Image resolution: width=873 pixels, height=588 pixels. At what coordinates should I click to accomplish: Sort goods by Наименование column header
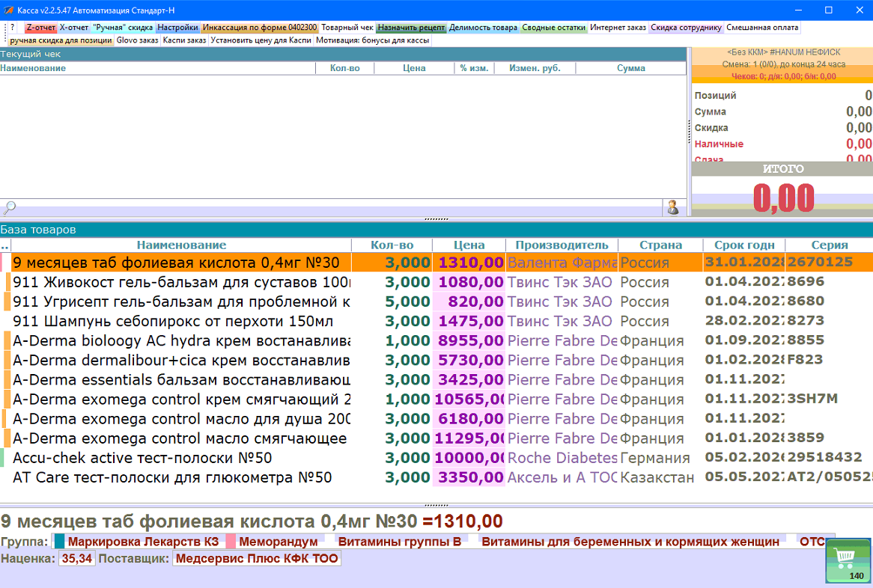[181, 245]
